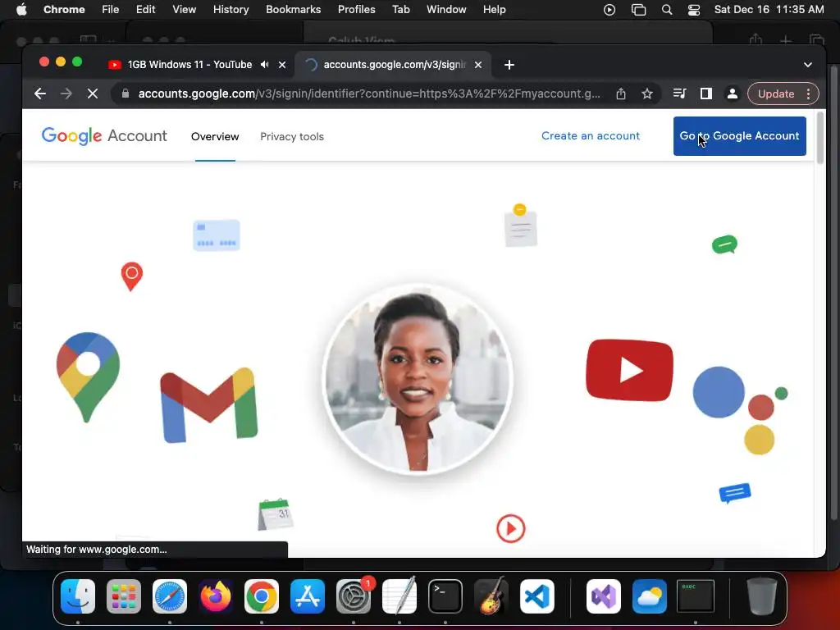
Task: Click the screen mirroring icon in menu bar
Action: tap(638, 10)
